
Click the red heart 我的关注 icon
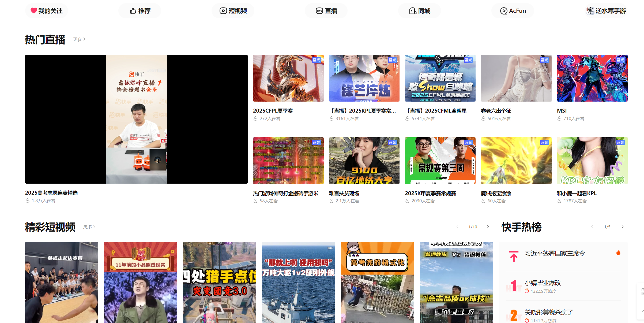pyautogui.click(x=34, y=11)
